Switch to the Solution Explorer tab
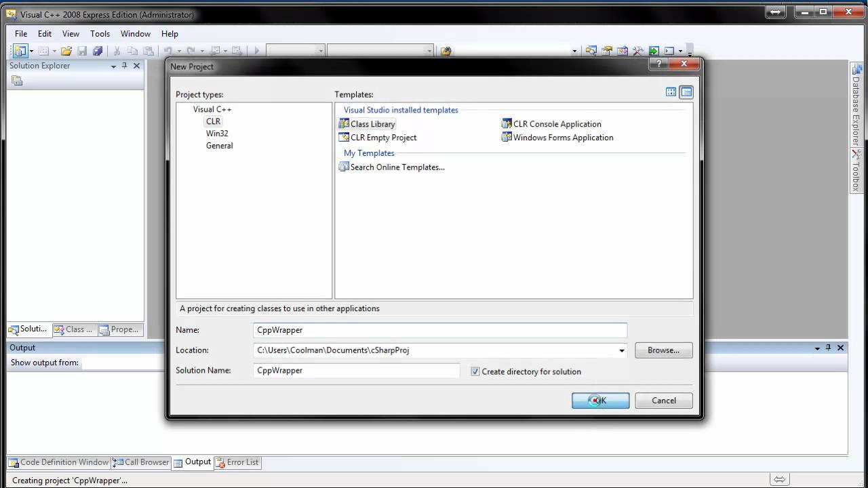 28,329
